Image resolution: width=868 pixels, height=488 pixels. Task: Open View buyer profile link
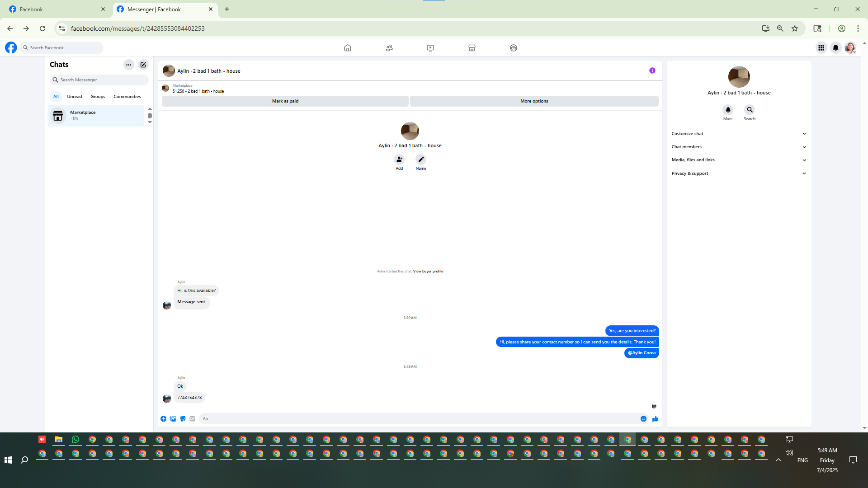(x=428, y=272)
